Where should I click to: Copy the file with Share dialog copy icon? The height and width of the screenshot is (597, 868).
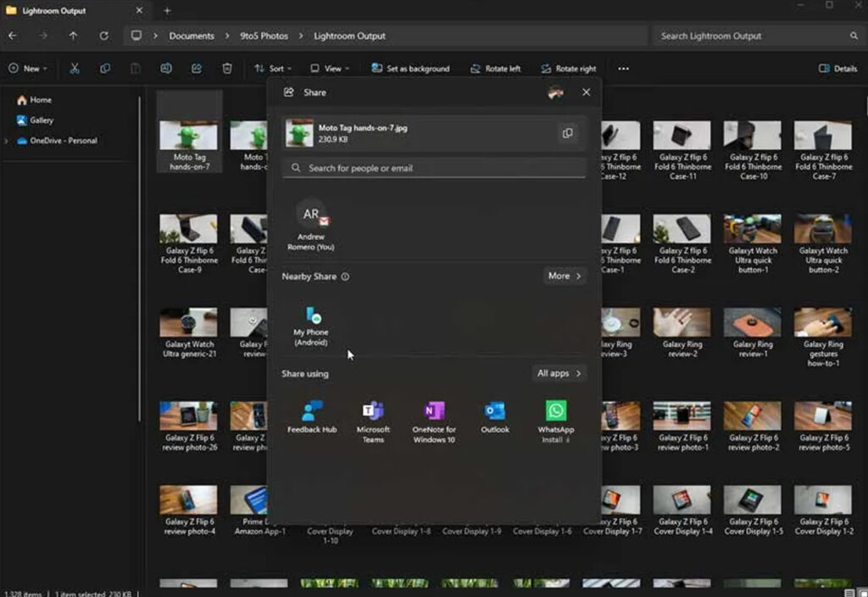coord(567,133)
